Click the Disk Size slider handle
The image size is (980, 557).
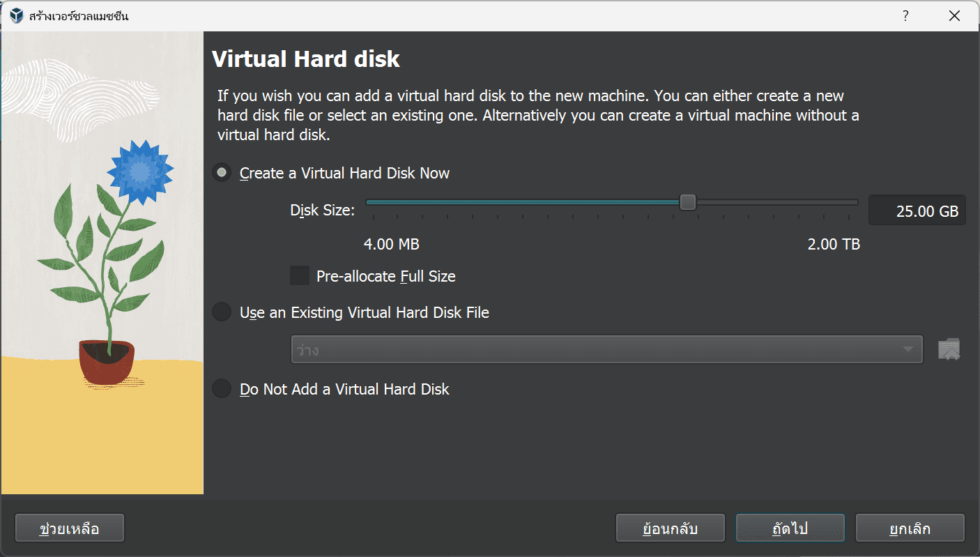click(687, 201)
